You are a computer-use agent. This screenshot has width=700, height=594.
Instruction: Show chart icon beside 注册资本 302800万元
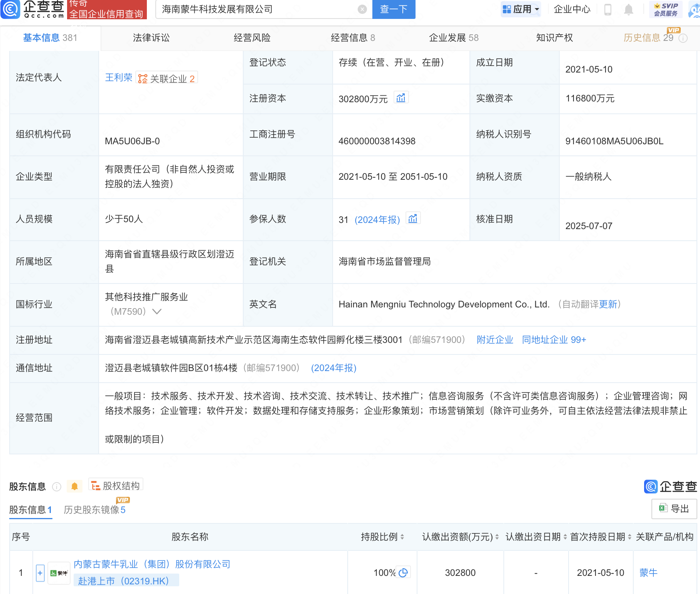[401, 98]
